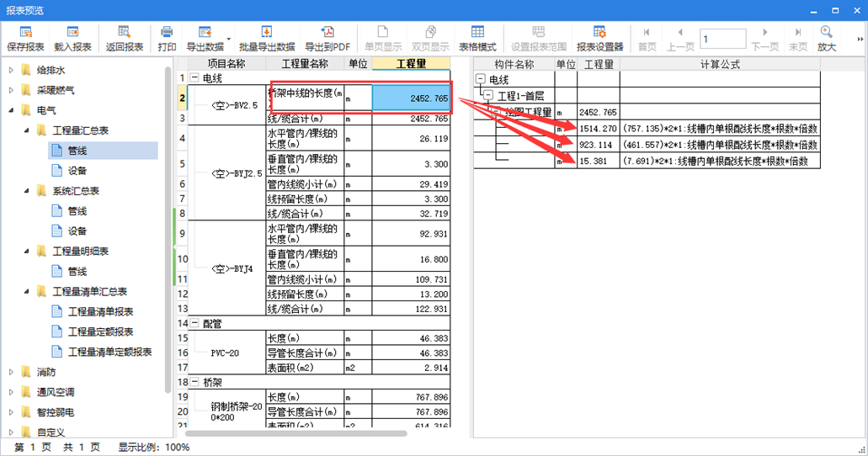Click the 放大 zoom in icon
The height and width of the screenshot is (456, 868).
[x=827, y=39]
